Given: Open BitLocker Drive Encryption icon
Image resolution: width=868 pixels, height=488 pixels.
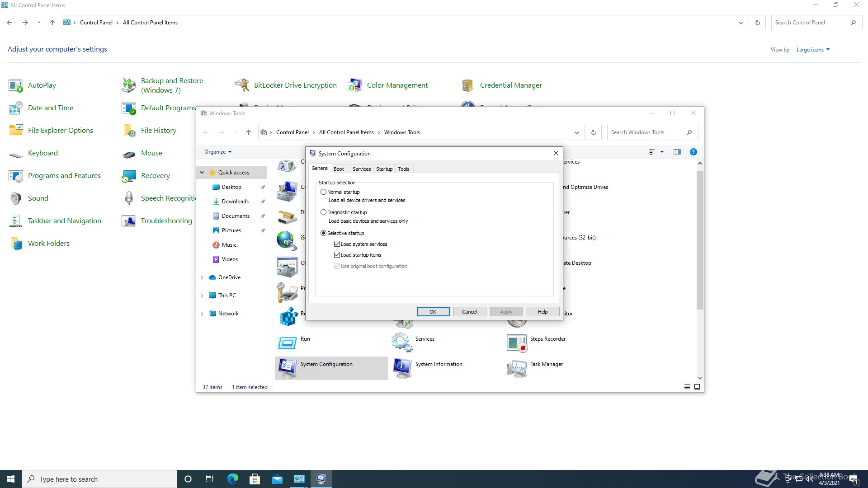Looking at the screenshot, I should (242, 85).
